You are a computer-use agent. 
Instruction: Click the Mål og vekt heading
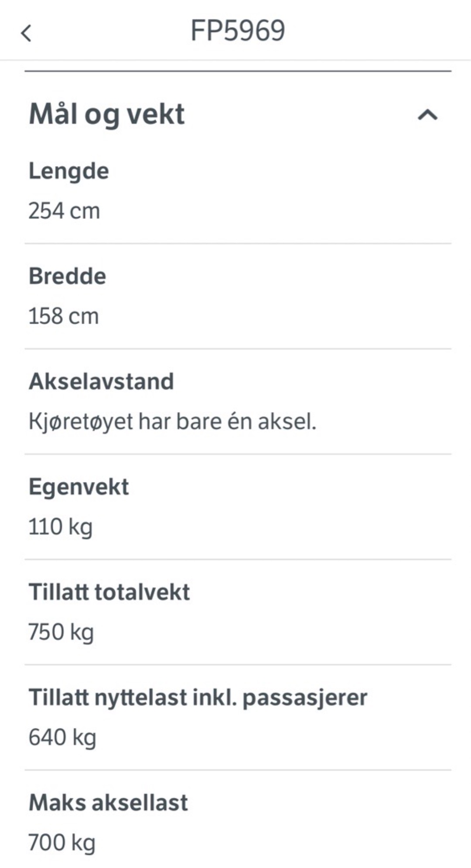tap(107, 115)
